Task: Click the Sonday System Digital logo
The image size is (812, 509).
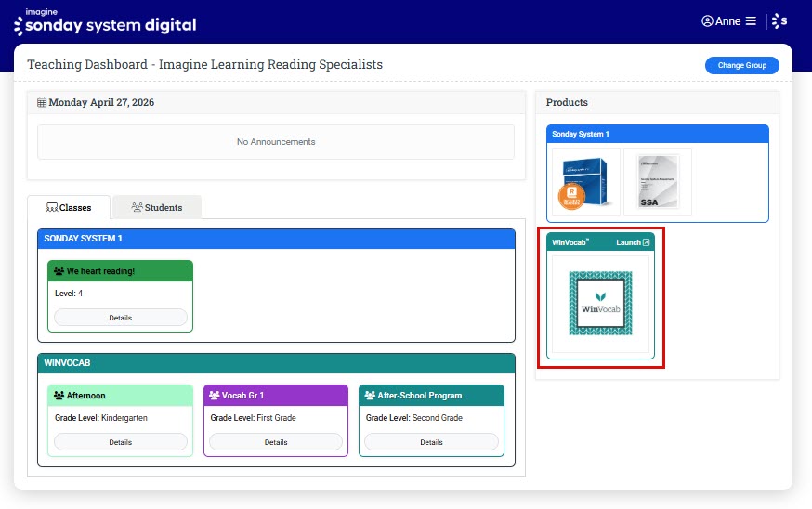Action: click(105, 21)
